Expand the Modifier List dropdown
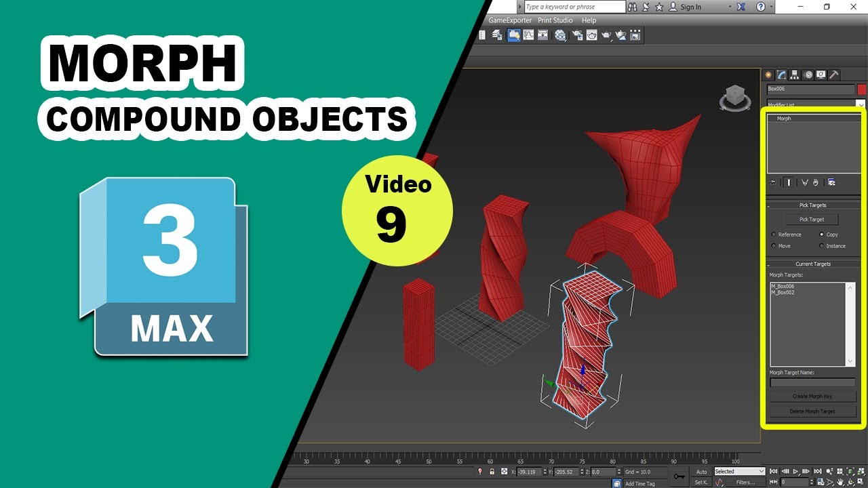Image resolution: width=868 pixels, height=488 pixels. [x=860, y=105]
